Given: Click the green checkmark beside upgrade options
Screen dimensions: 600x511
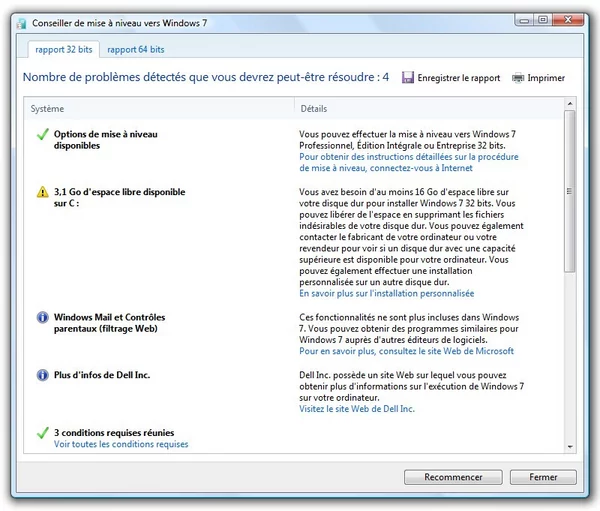Looking at the screenshot, I should click(x=42, y=134).
